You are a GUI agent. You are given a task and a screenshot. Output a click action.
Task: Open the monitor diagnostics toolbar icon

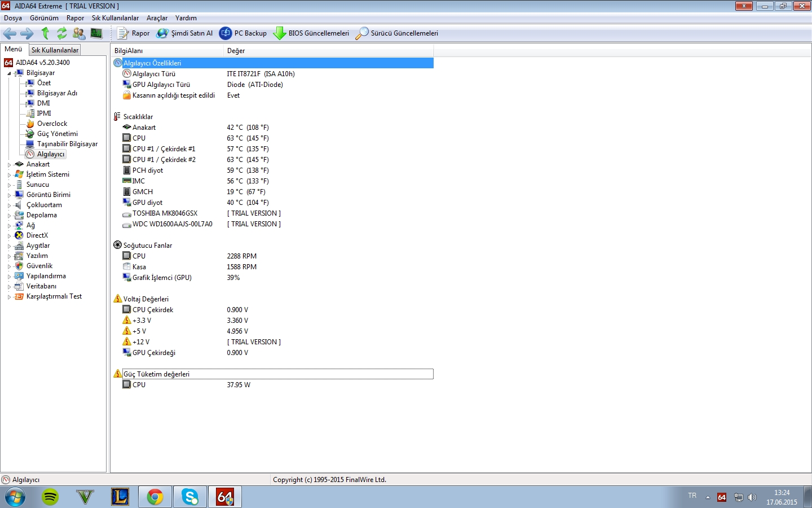click(96, 33)
